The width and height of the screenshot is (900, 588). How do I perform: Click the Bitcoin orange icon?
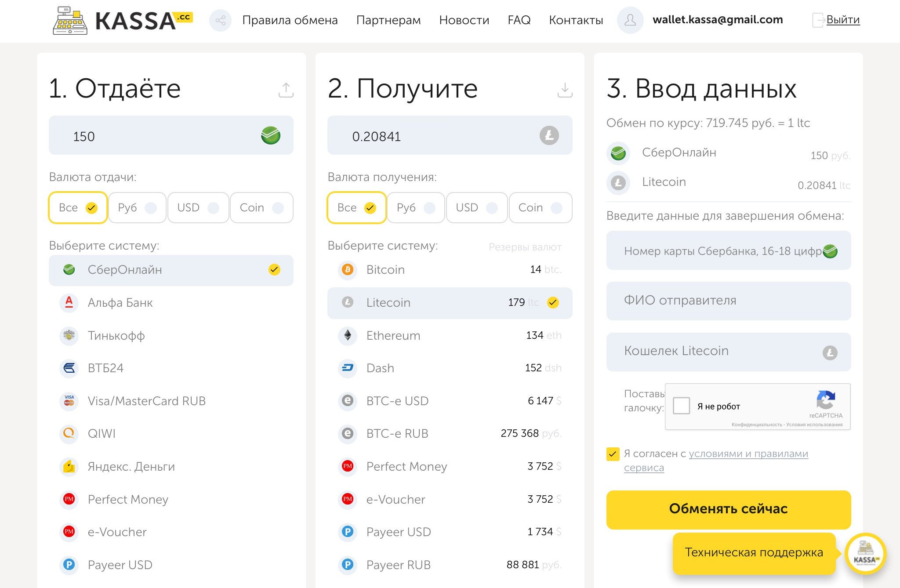pyautogui.click(x=348, y=269)
